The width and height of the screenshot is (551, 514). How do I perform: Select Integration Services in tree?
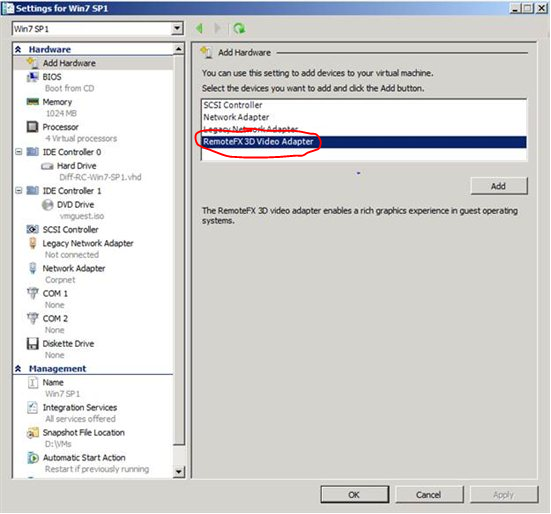pyautogui.click(x=80, y=408)
